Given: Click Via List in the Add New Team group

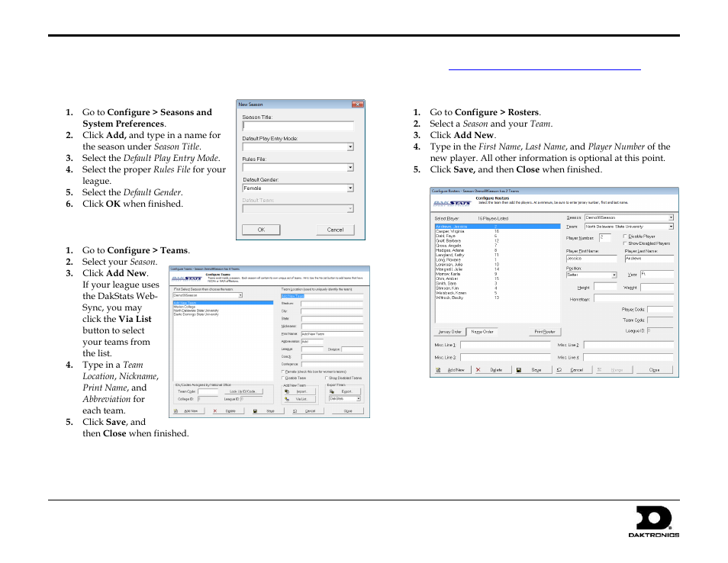Looking at the screenshot, I should click(x=300, y=399).
